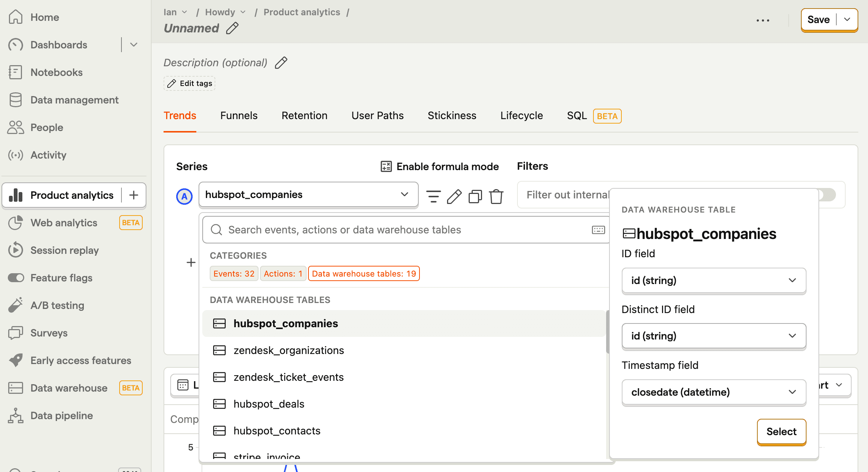This screenshot has height=472, width=868.
Task: Select hubspot_companies table row
Action: pyautogui.click(x=404, y=323)
